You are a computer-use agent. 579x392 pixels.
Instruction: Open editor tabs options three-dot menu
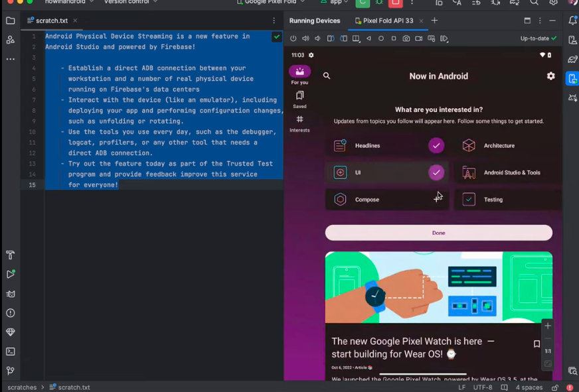[274, 21]
